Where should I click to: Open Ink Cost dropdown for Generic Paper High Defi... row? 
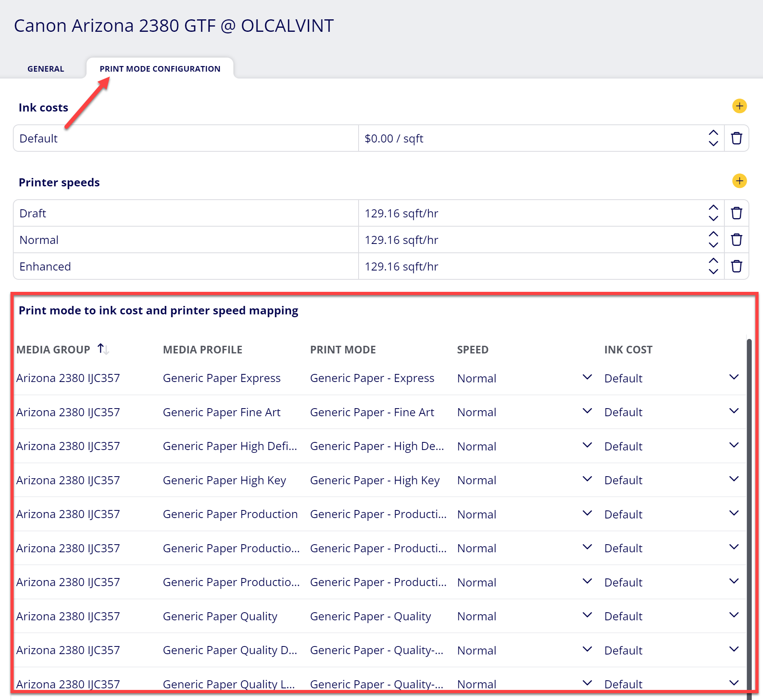pos(734,446)
